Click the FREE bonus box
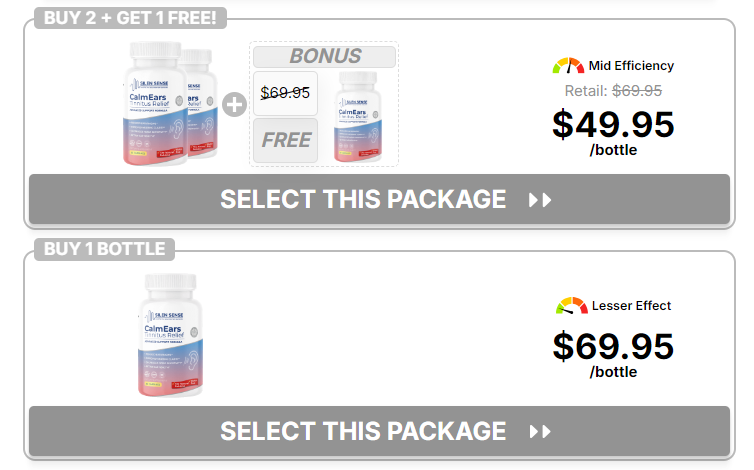The height and width of the screenshot is (470, 754). (286, 140)
